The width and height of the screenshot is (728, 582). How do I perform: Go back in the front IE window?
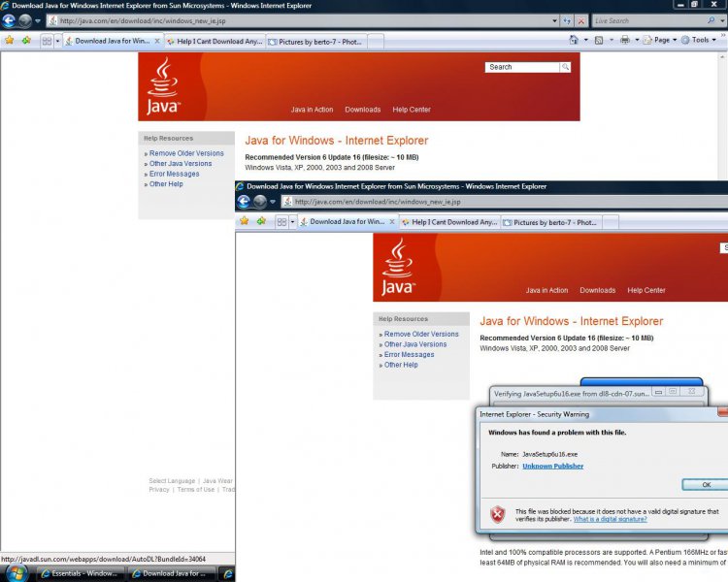click(244, 202)
